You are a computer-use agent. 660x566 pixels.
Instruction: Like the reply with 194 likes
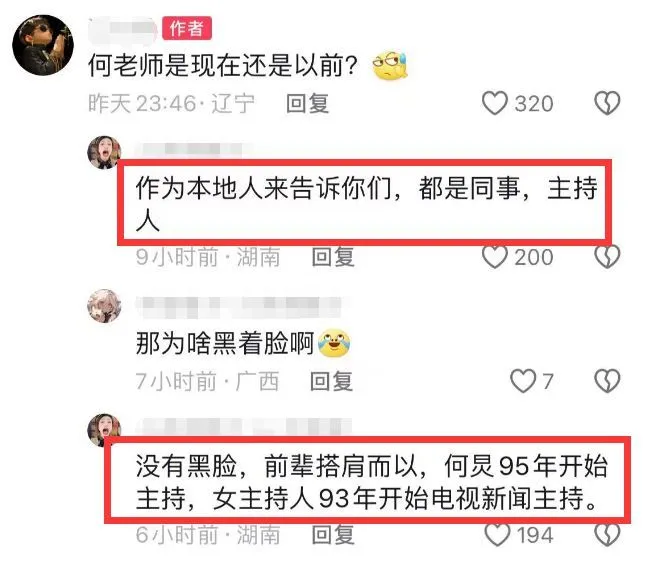click(497, 535)
